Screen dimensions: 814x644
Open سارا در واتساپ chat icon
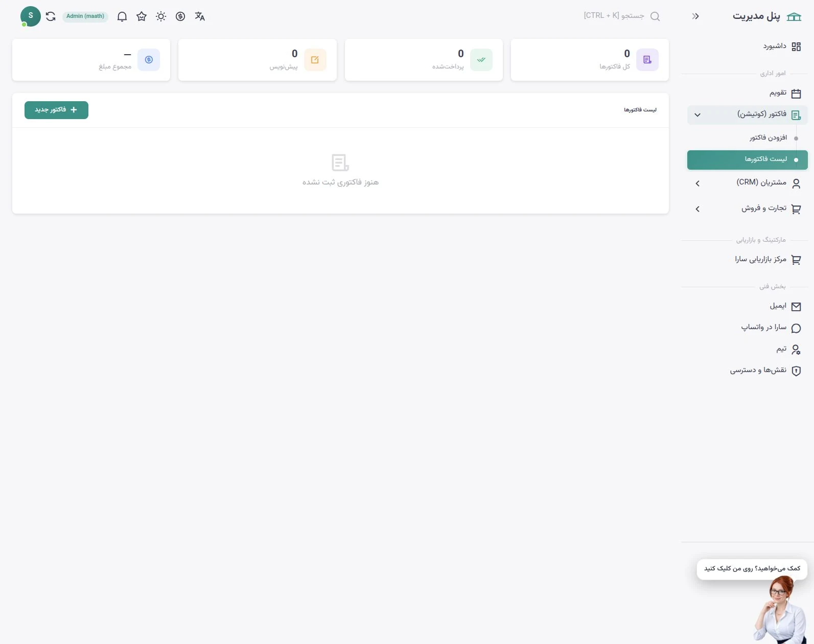(796, 328)
